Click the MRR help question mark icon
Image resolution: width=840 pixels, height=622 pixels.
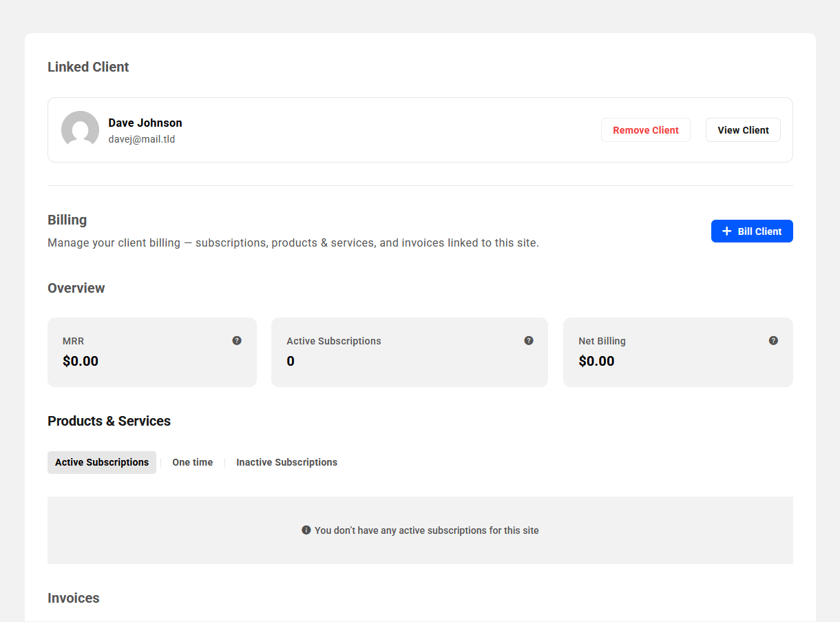coord(237,340)
